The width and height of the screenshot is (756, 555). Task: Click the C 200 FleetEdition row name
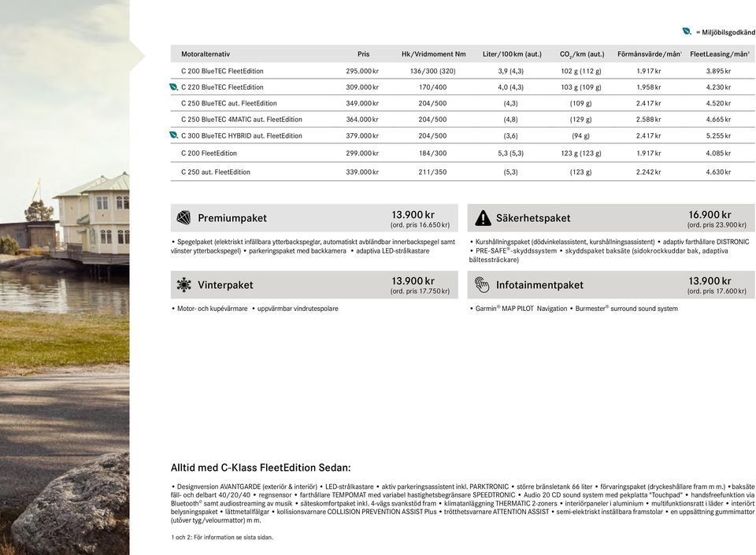(x=209, y=154)
